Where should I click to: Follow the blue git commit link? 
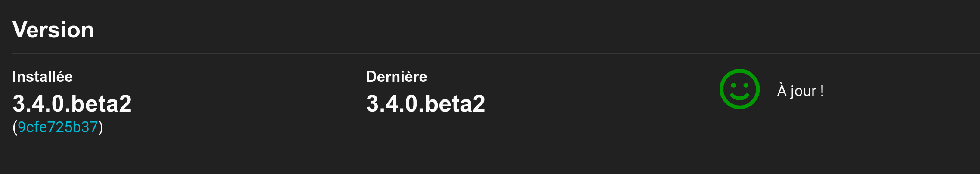58,127
